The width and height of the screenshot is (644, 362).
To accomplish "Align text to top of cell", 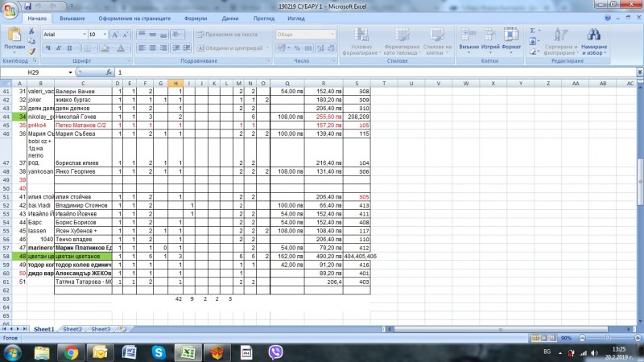I will pyautogui.click(x=142, y=35).
